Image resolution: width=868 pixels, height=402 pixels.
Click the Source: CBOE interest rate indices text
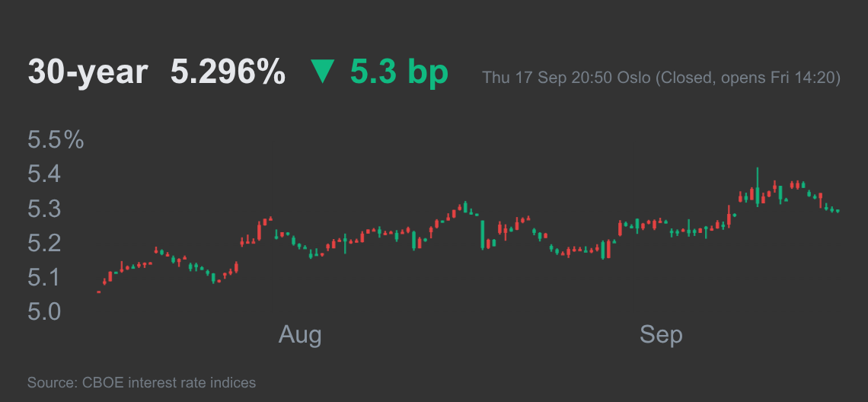(142, 382)
